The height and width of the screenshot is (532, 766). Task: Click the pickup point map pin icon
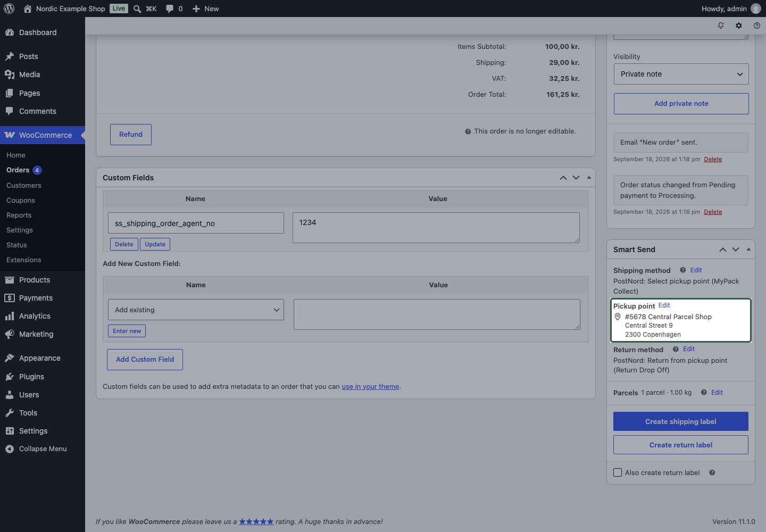tap(618, 317)
